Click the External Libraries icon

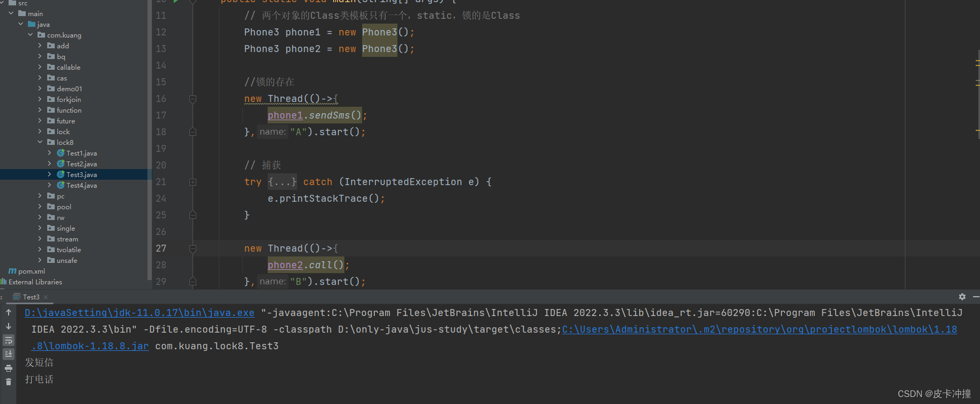[4, 282]
